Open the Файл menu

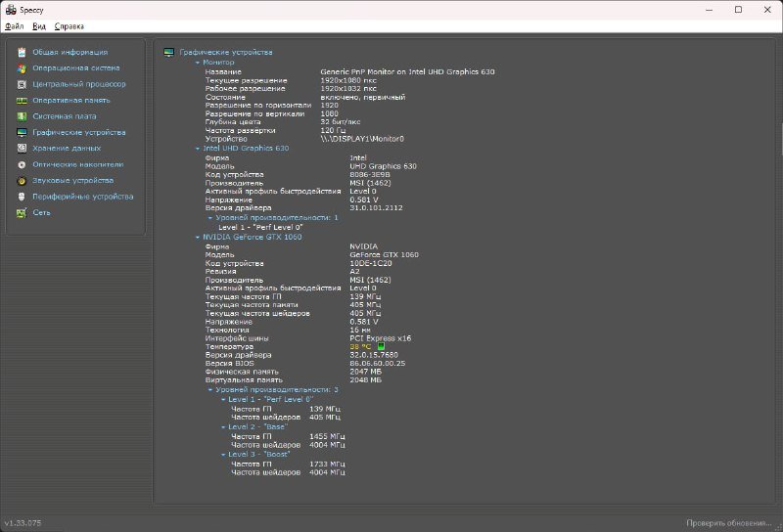click(x=15, y=26)
